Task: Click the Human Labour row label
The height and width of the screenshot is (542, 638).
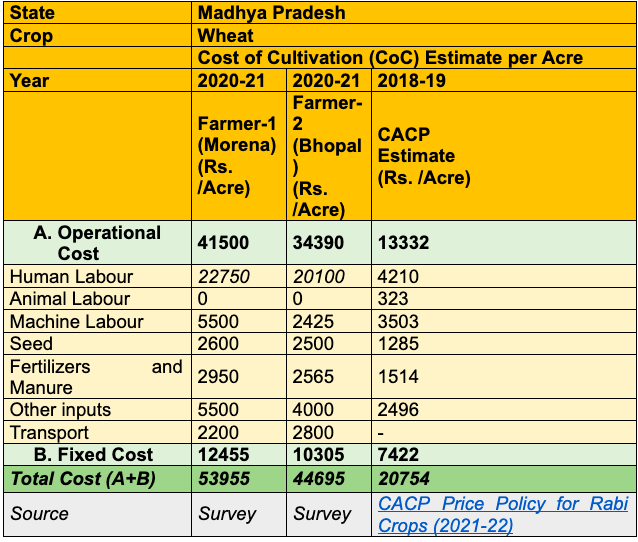Action: 71,276
